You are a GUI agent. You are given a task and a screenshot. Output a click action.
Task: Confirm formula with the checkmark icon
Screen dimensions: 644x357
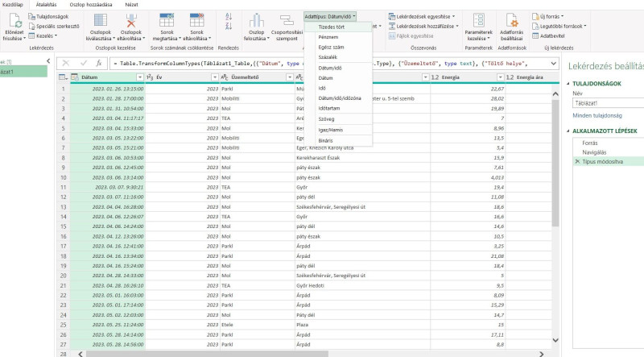(x=84, y=63)
